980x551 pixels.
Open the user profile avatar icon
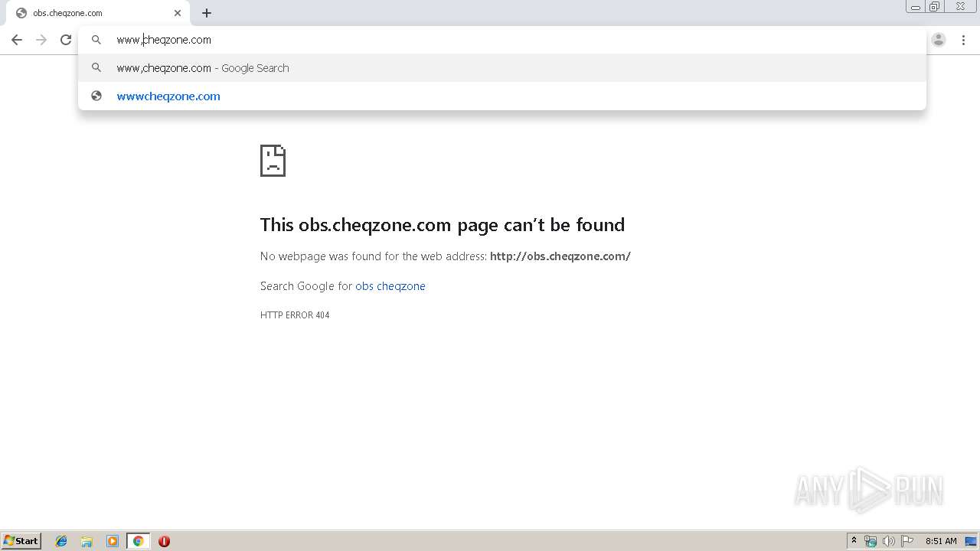click(x=939, y=40)
